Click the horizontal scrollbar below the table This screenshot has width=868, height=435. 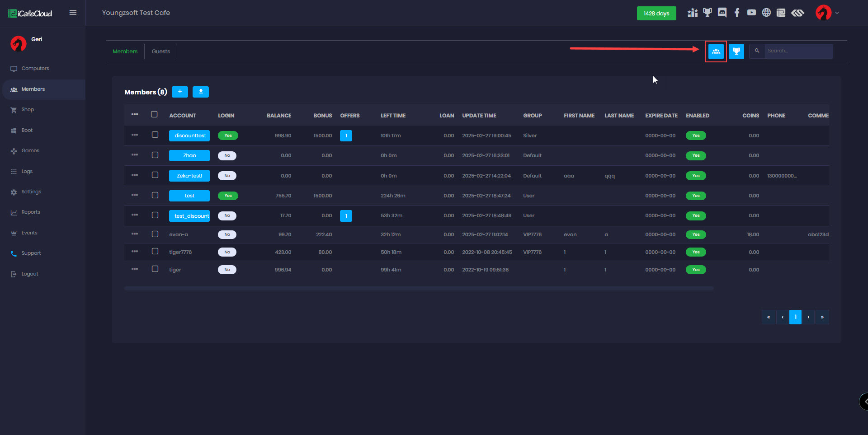point(419,288)
